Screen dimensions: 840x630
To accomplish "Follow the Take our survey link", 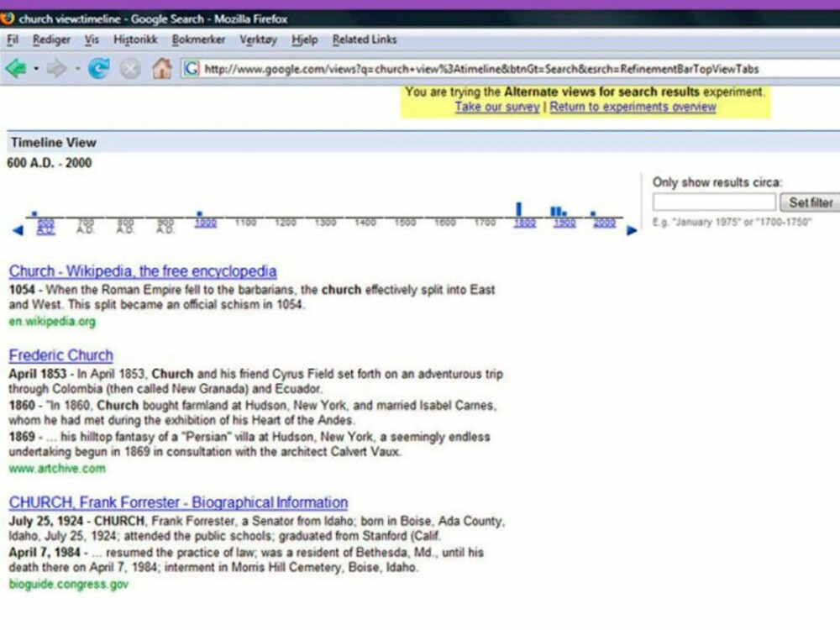I will coord(497,107).
